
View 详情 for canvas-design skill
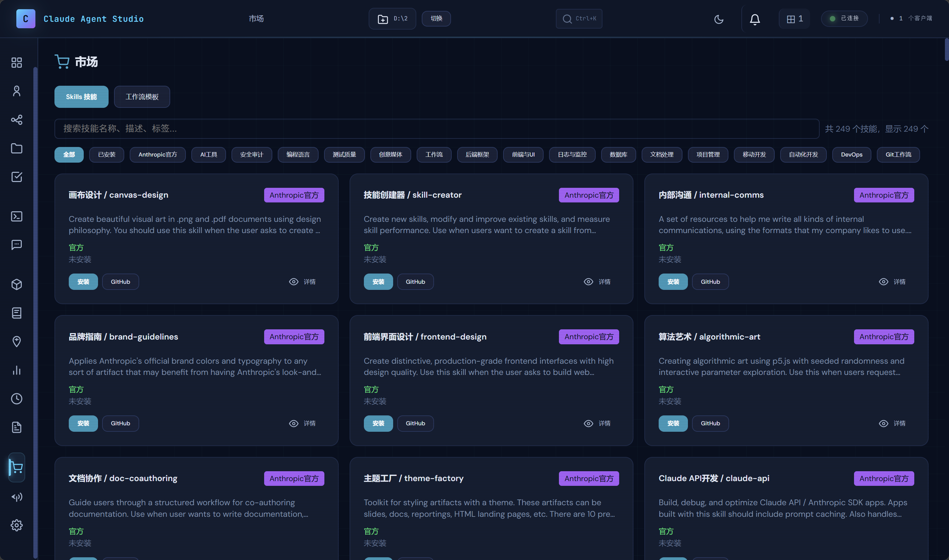(x=302, y=282)
